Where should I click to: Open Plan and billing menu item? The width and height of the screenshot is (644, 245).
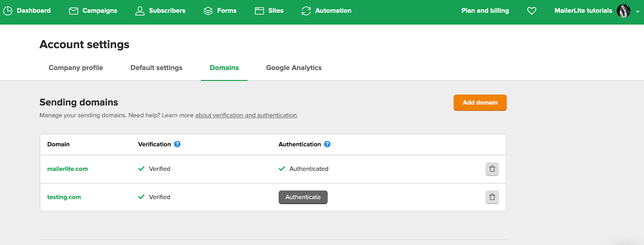485,11
